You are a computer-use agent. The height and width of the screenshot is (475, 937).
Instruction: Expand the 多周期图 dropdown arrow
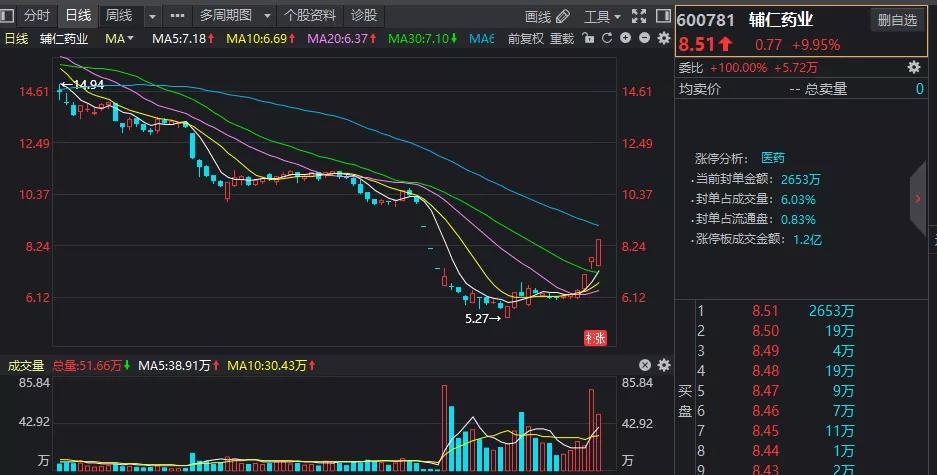[x=267, y=16]
